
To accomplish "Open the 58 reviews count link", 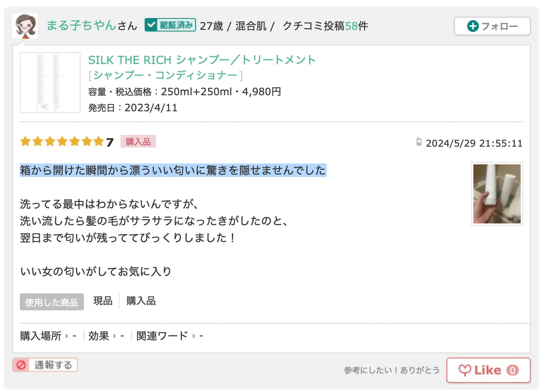I will coord(351,26).
